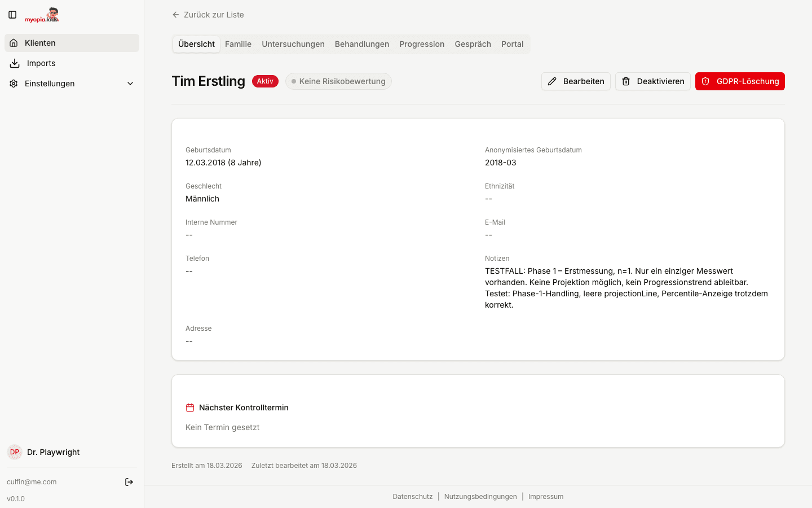Open the Behandlungen tab
The image size is (812, 508).
point(362,44)
